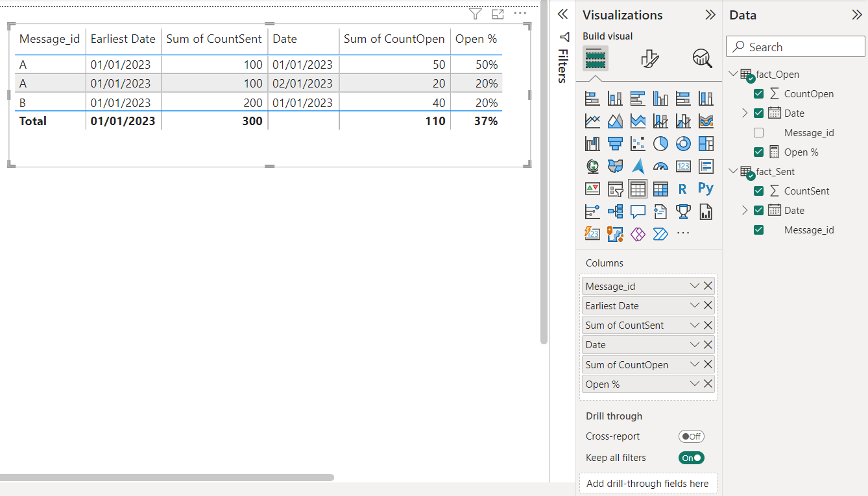Open dropdown for Sum of CountOpen field
The image size is (868, 496).
coord(695,364)
